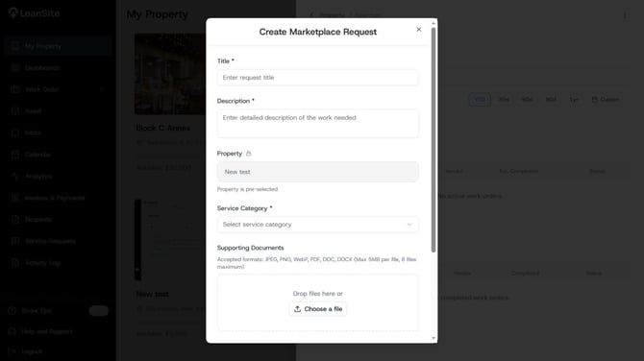This screenshot has width=644, height=361.
Task: Click the Analytics sidebar icon
Action: (x=15, y=177)
